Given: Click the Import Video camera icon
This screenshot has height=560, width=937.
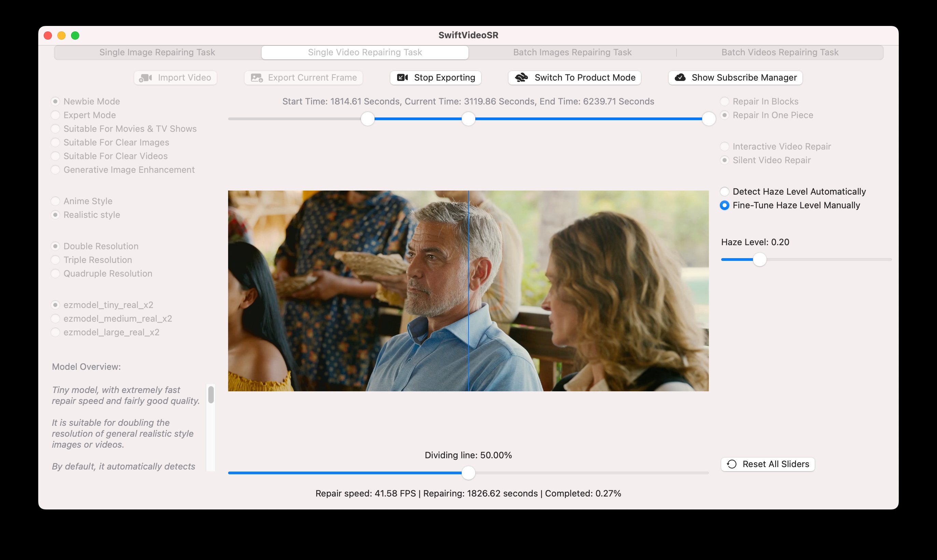Looking at the screenshot, I should point(146,78).
